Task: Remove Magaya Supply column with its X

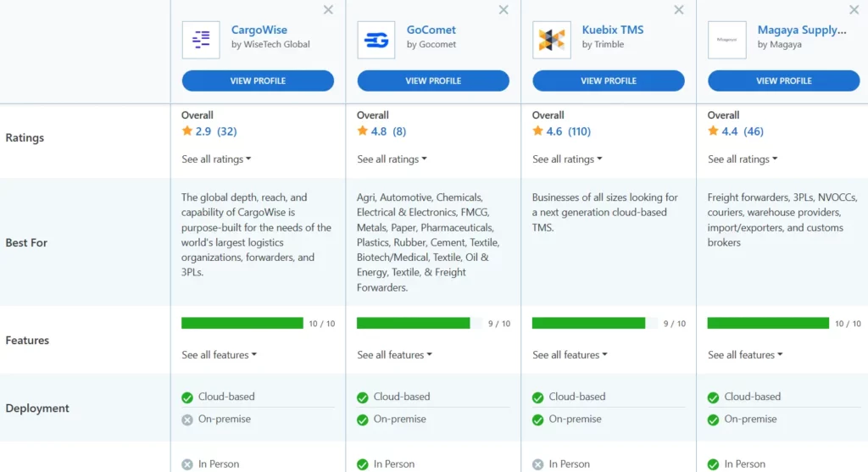Action: 854,10
